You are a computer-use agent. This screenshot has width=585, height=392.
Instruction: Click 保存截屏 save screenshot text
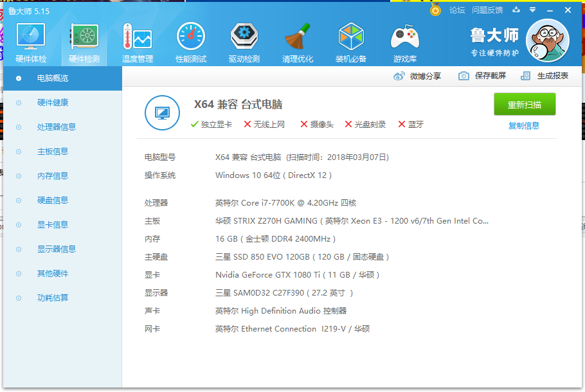tap(491, 76)
